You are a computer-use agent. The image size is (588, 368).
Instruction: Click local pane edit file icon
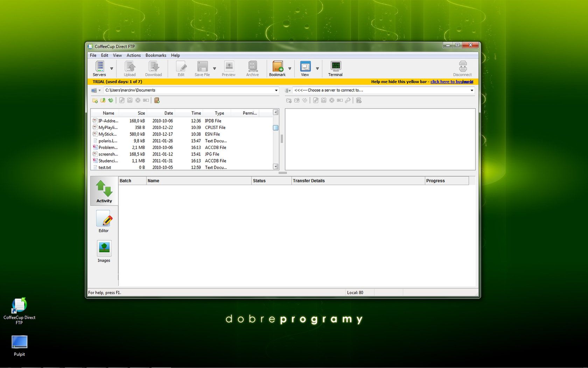pos(122,100)
